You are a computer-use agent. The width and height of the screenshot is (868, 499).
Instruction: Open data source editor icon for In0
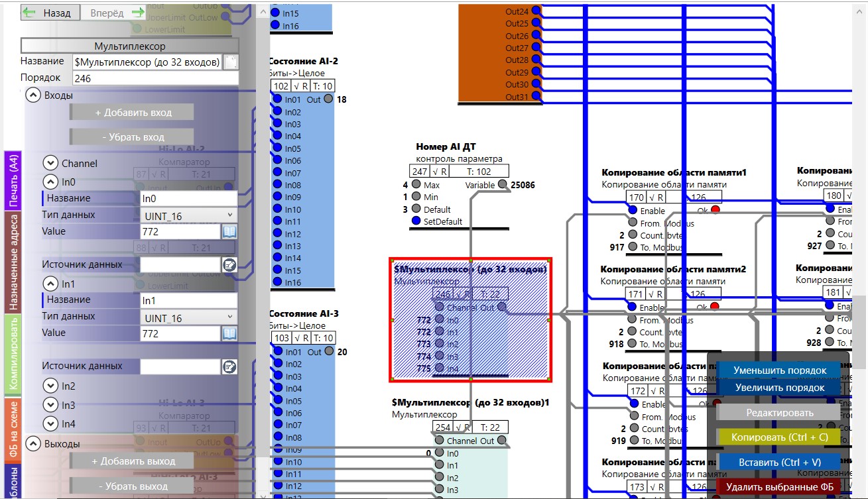pos(229,264)
